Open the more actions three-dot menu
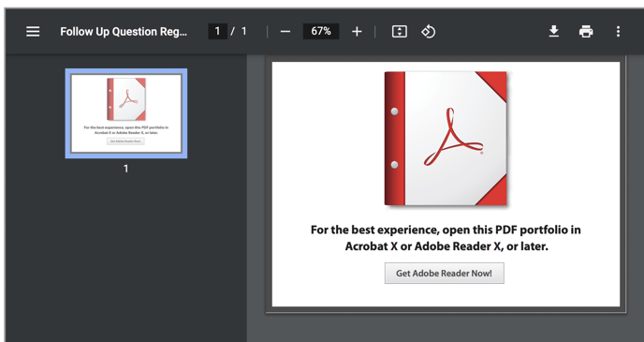Viewport: 644px width, 342px height. click(x=618, y=32)
